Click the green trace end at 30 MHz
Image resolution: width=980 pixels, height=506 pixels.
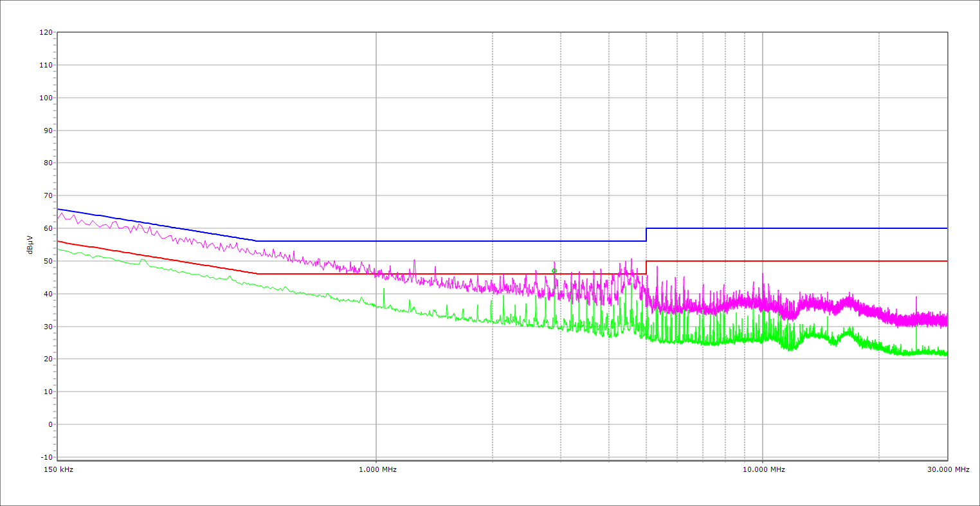(947, 353)
